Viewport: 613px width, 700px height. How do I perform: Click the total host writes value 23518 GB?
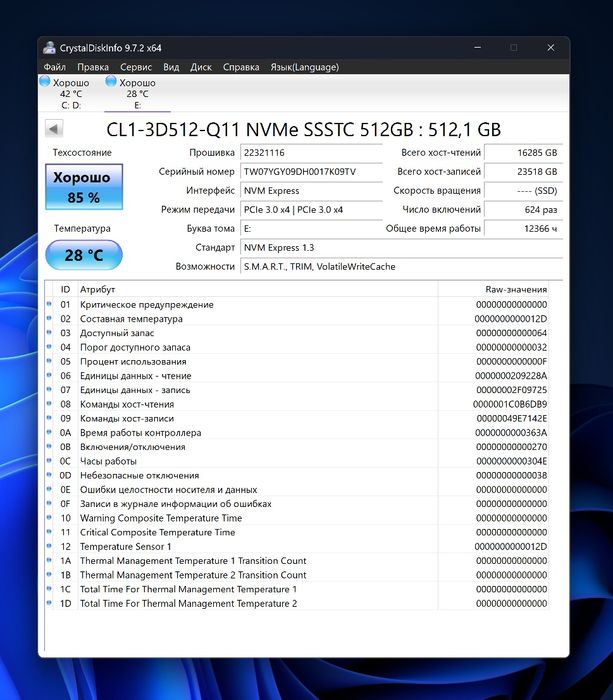[523, 172]
